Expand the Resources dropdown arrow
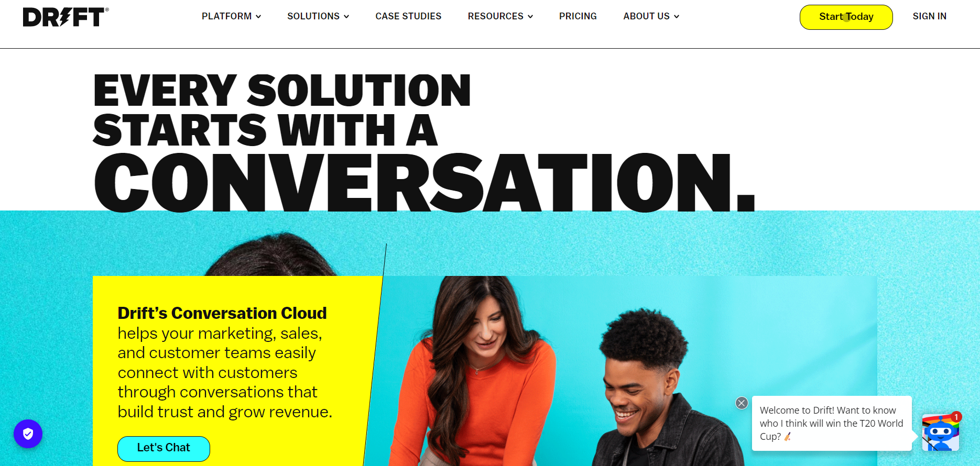The width and height of the screenshot is (980, 466). (x=530, y=17)
